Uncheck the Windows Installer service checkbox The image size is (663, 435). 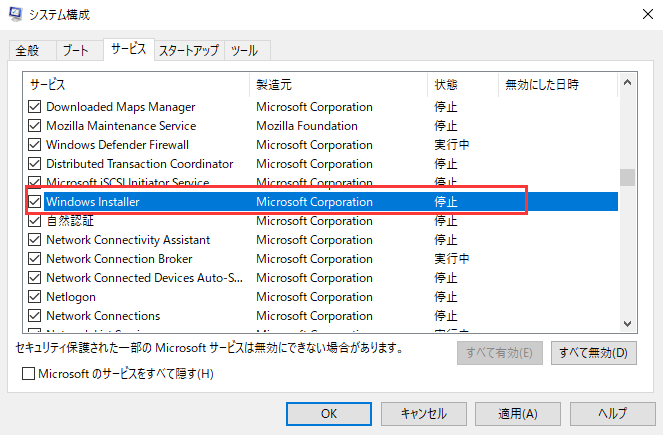(35, 202)
